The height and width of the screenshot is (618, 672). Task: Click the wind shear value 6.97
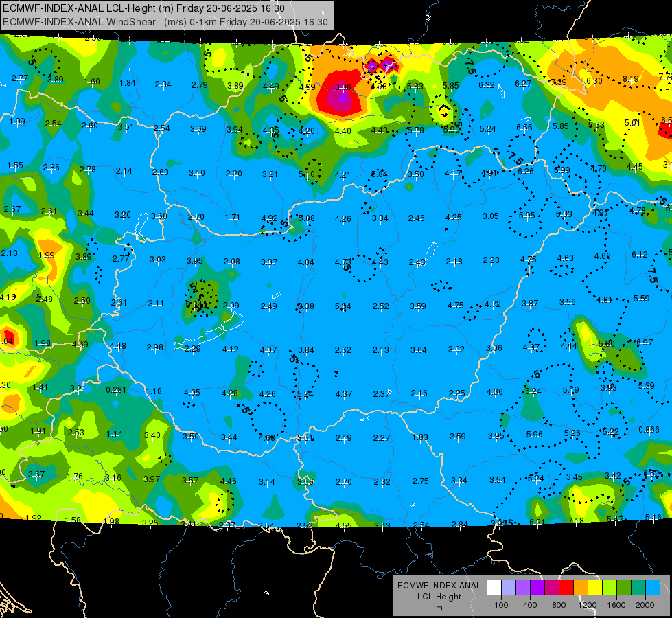tap(645, 342)
